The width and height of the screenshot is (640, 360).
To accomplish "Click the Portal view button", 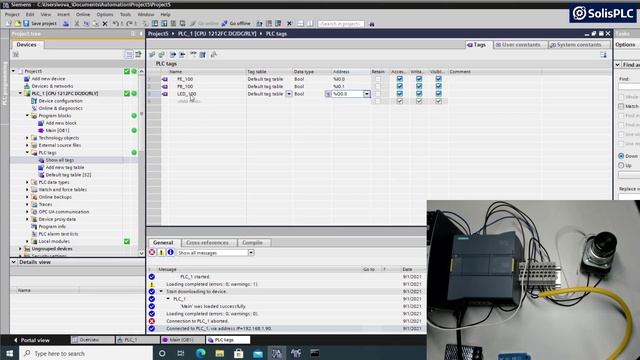I will pyautogui.click(x=31, y=340).
